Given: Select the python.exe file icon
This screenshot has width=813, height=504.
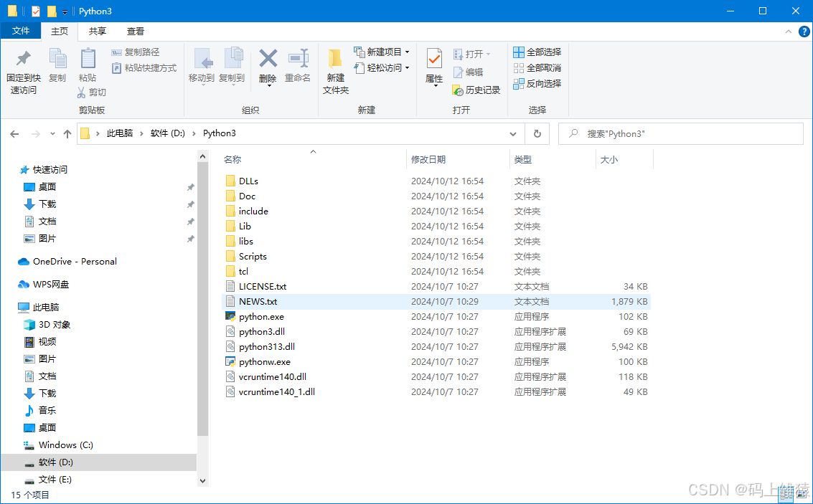Looking at the screenshot, I should [x=231, y=316].
